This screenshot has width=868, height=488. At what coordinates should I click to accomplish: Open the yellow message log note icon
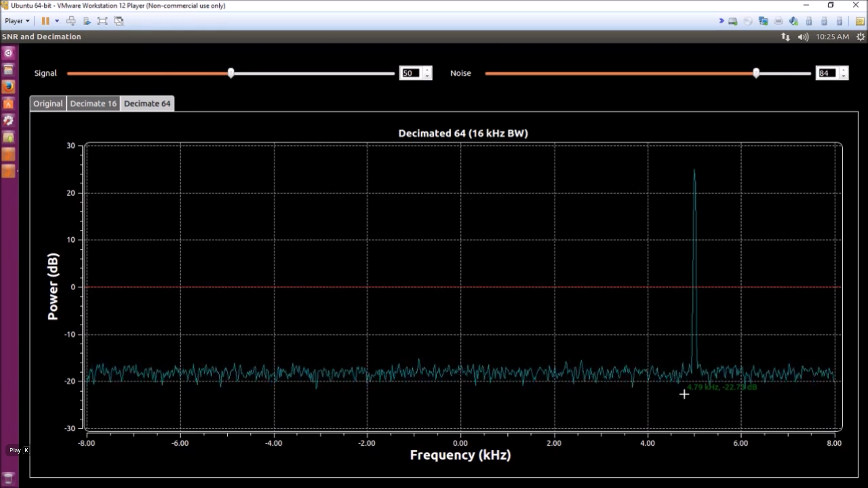859,21
